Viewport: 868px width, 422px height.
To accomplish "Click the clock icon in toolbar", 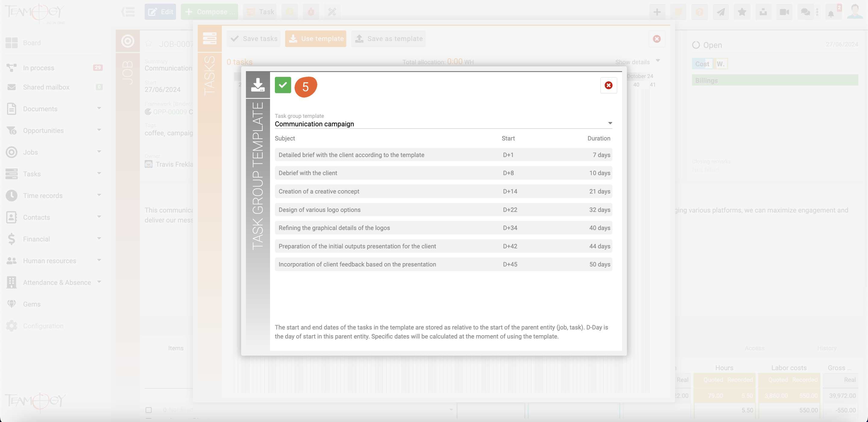I will [x=289, y=12].
